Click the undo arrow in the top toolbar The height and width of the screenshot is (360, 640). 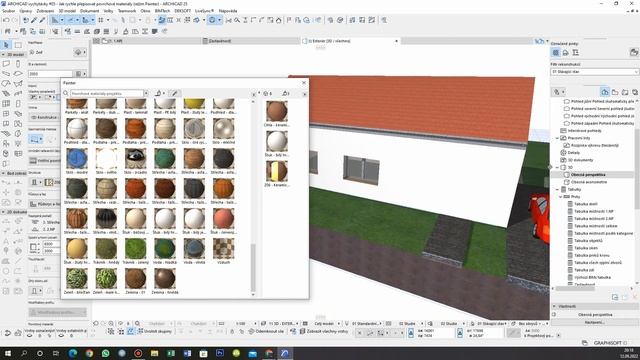(x=6, y=20)
